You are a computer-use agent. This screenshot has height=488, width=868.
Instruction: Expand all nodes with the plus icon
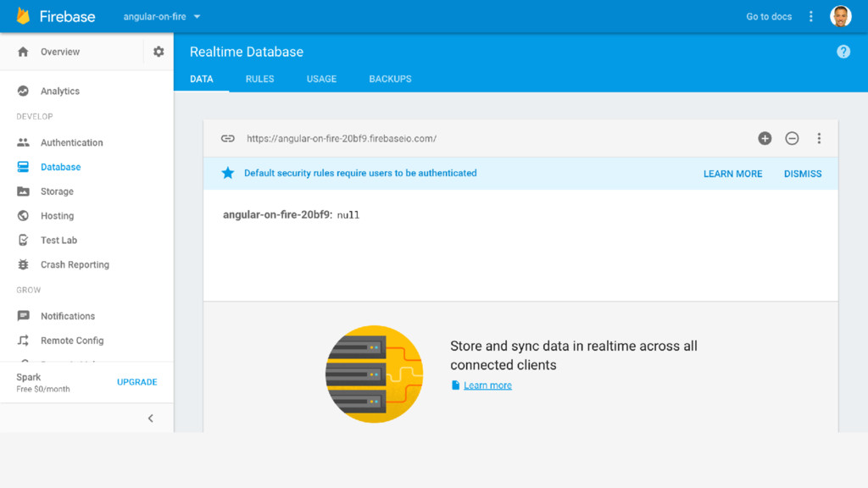point(765,138)
